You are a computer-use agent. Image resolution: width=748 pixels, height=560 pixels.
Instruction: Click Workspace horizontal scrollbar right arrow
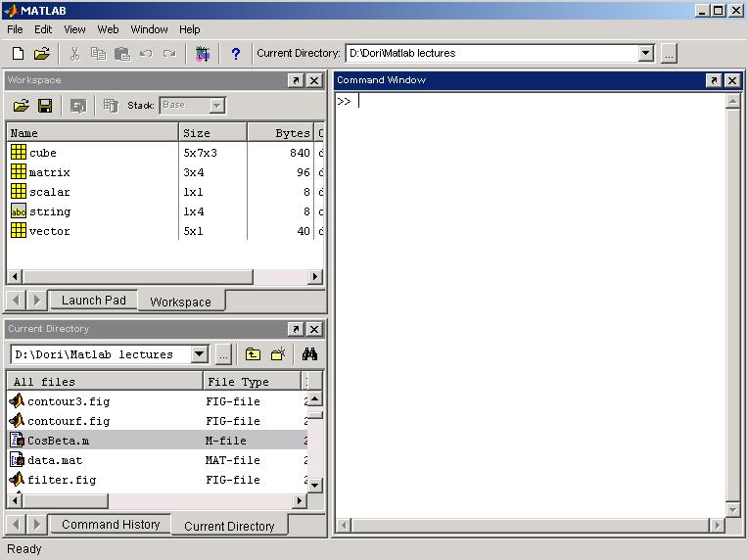click(315, 277)
